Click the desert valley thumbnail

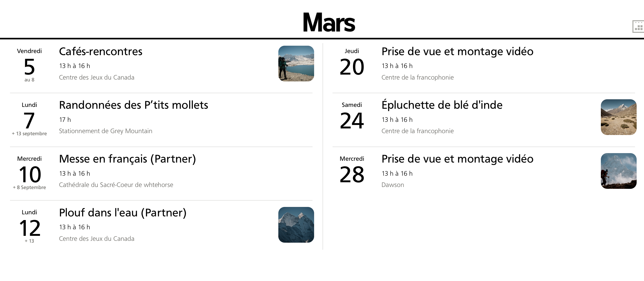point(618,117)
